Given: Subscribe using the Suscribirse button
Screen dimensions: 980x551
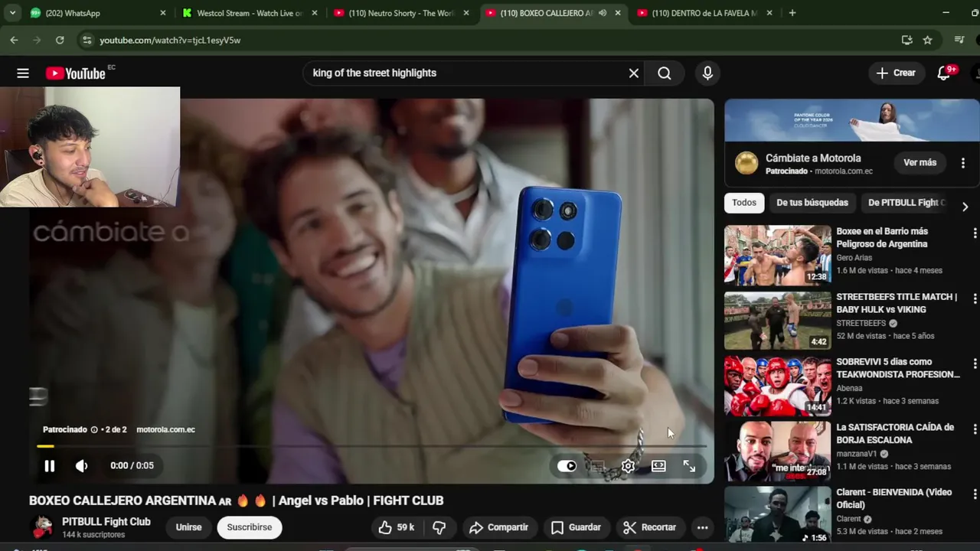Looking at the screenshot, I should point(250,527).
